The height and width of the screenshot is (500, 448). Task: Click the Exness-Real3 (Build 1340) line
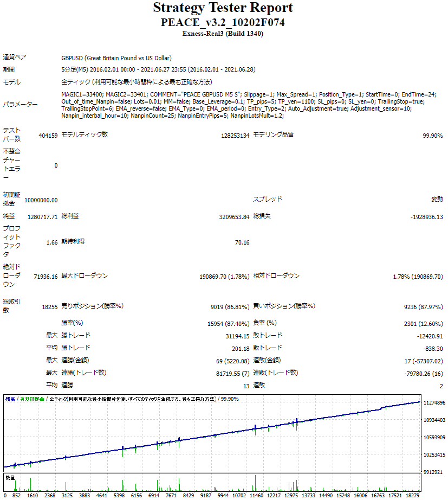pyautogui.click(x=223, y=34)
